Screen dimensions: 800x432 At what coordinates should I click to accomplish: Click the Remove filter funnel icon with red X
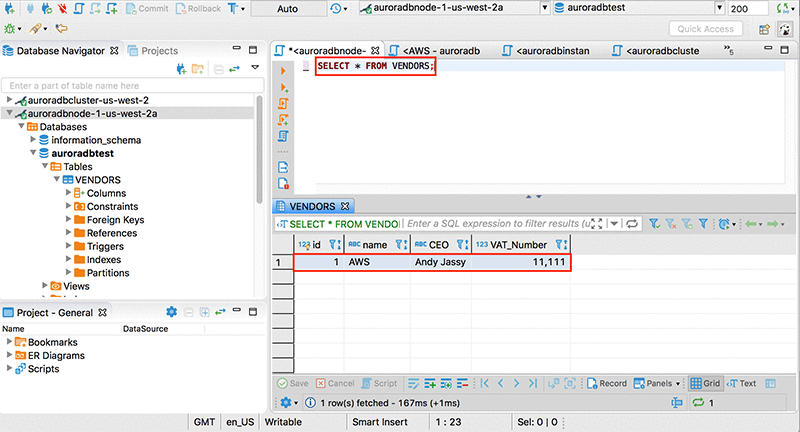pos(670,223)
